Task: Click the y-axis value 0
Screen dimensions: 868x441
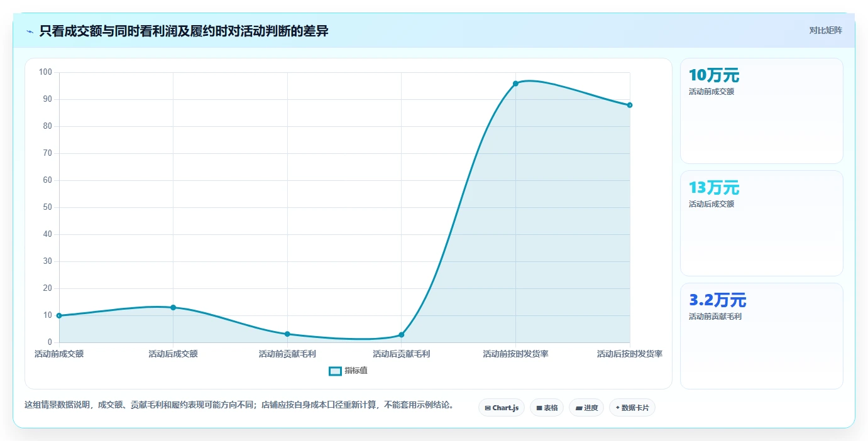Action: pos(50,342)
